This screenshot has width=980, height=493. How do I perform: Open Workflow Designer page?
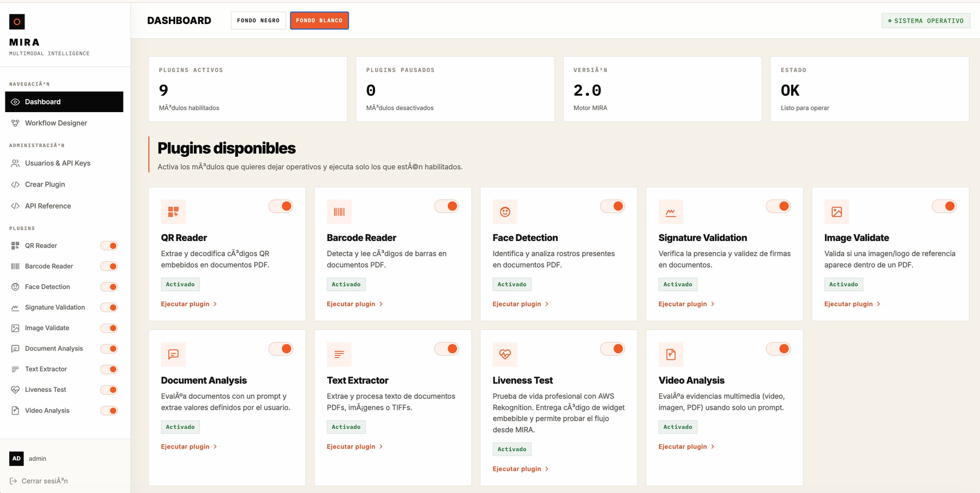[x=64, y=123]
